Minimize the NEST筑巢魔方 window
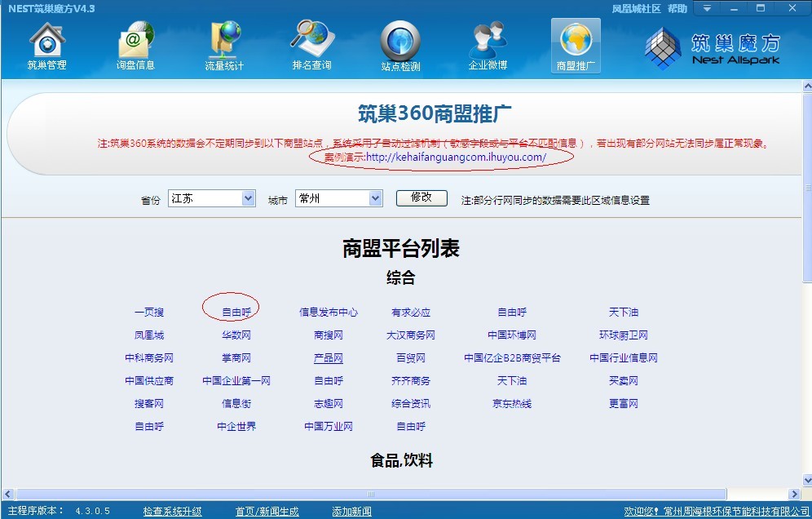The image size is (812, 519). [734, 8]
